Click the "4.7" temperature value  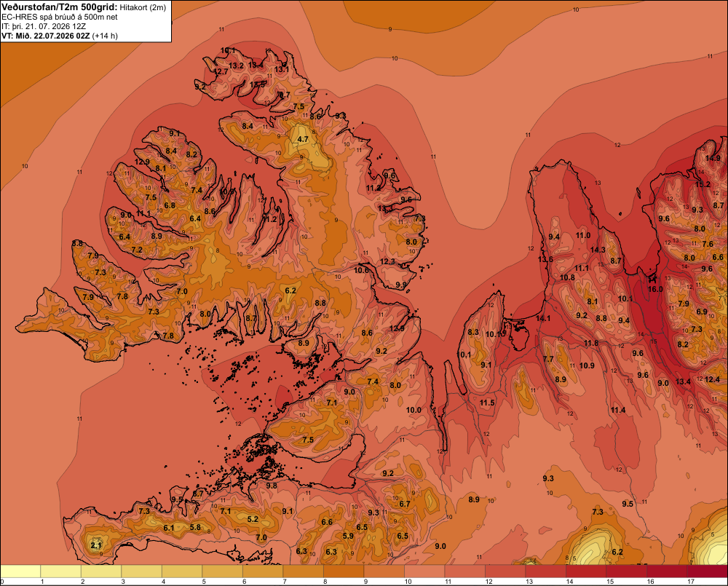(303, 139)
